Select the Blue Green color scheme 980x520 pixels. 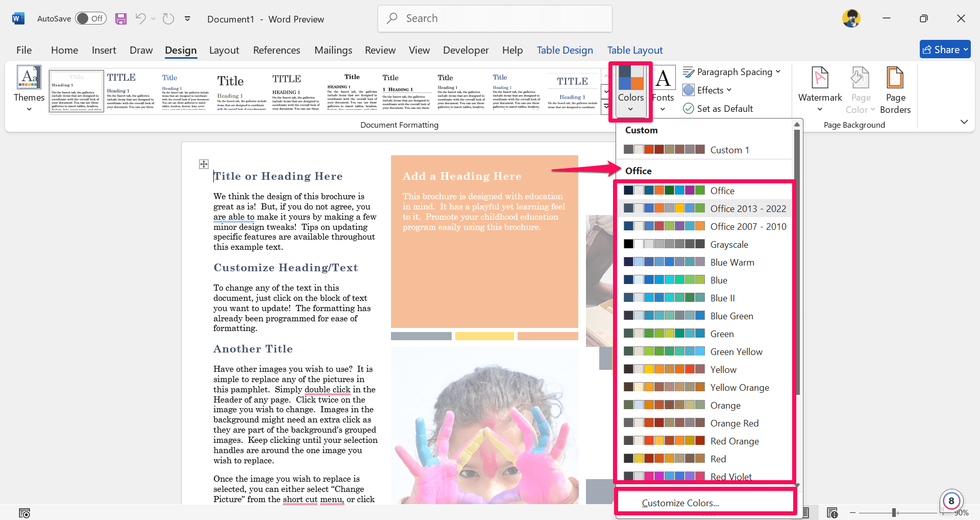coord(704,316)
